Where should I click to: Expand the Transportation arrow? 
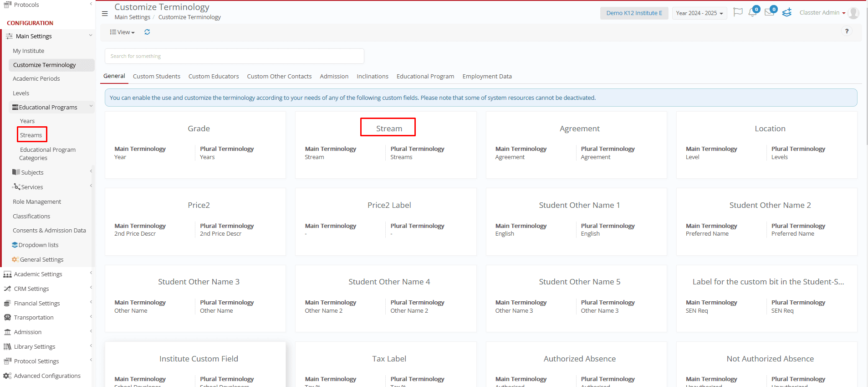point(91,317)
